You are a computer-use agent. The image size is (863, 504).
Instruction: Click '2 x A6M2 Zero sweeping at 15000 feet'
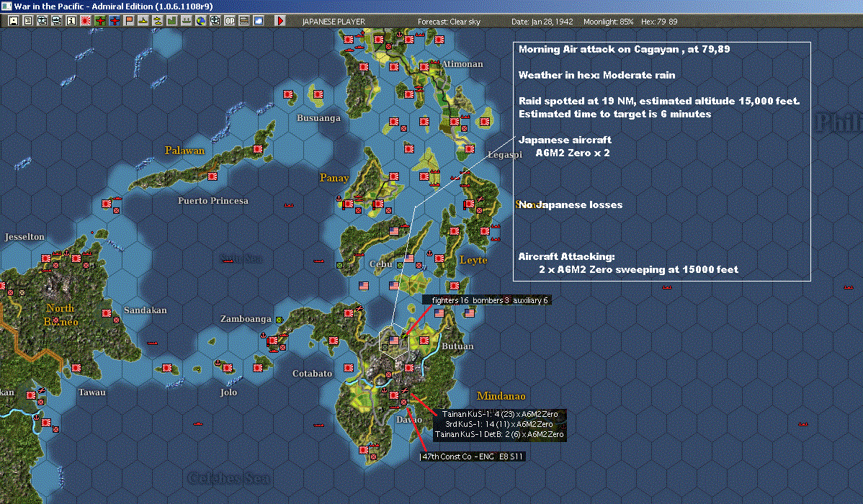[638, 269]
